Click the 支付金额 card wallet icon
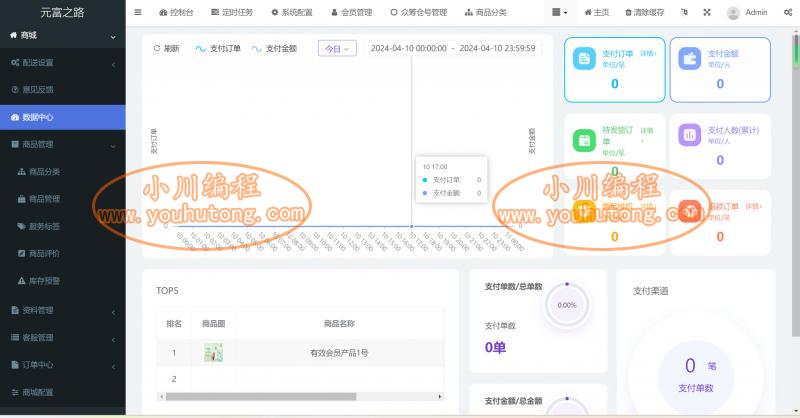 coord(690,59)
